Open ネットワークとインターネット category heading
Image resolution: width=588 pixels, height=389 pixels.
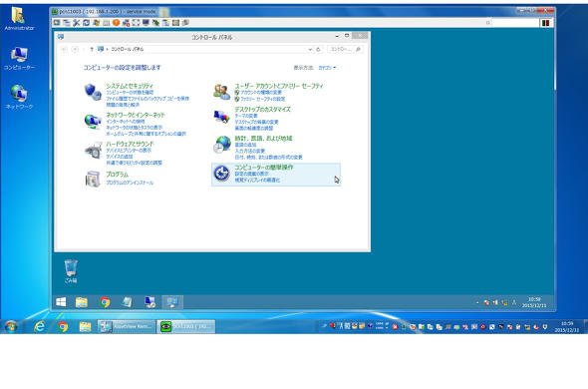click(136, 115)
